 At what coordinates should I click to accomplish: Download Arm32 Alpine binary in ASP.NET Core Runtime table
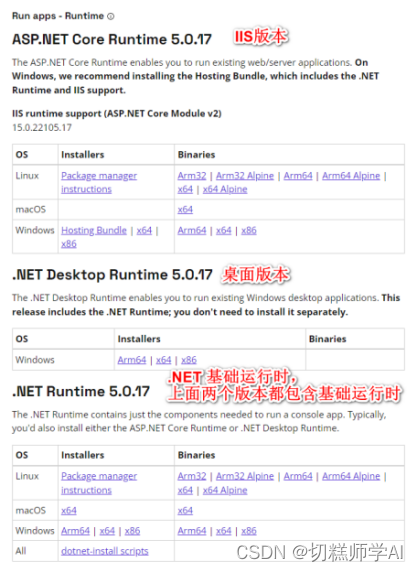point(245,176)
